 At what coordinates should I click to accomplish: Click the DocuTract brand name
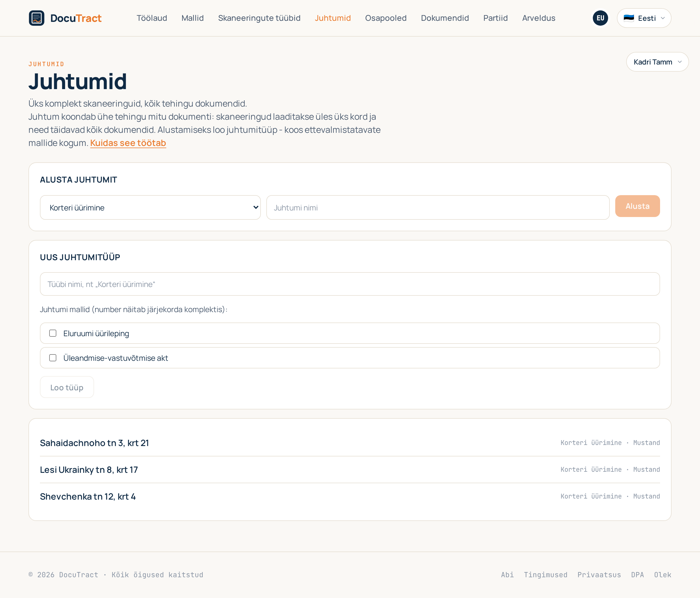coord(76,18)
